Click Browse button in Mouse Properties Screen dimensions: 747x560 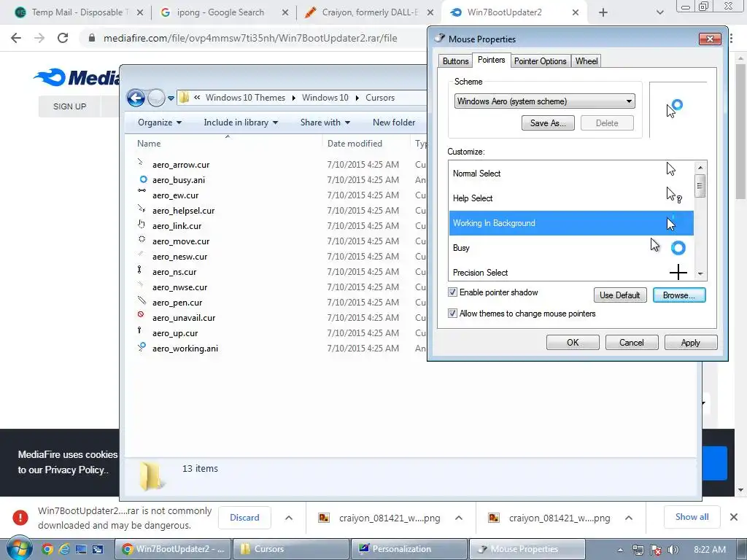pyautogui.click(x=679, y=295)
